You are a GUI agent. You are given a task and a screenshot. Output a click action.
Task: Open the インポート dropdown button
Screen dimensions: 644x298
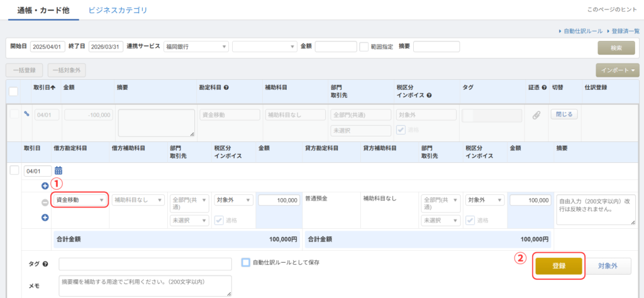point(617,70)
